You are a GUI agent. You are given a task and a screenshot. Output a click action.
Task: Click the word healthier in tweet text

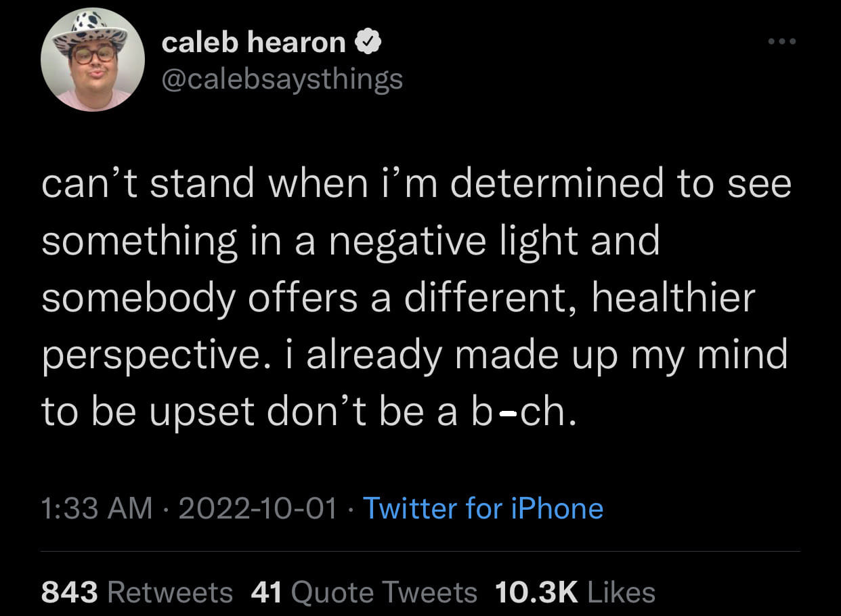[673, 297]
